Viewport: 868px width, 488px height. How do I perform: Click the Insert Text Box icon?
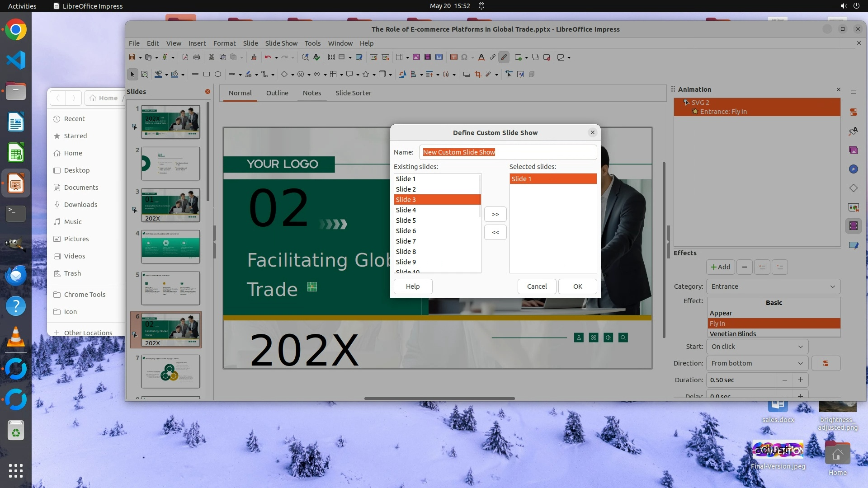pos(453,57)
